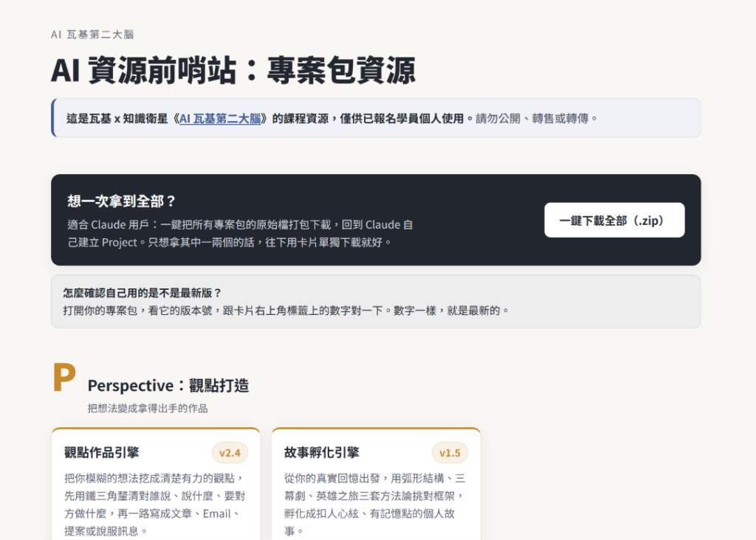
Task: Click the 一鍵下載全部（.zip）button
Action: click(614, 220)
